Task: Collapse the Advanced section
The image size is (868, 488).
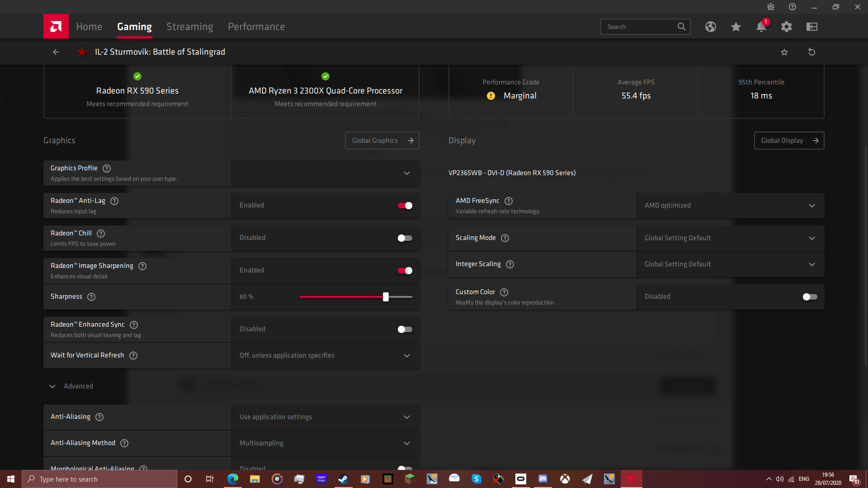Action: [x=53, y=386]
